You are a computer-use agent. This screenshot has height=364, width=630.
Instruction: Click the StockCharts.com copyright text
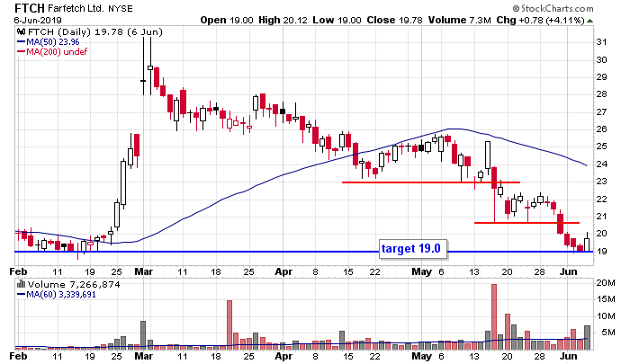[553, 8]
